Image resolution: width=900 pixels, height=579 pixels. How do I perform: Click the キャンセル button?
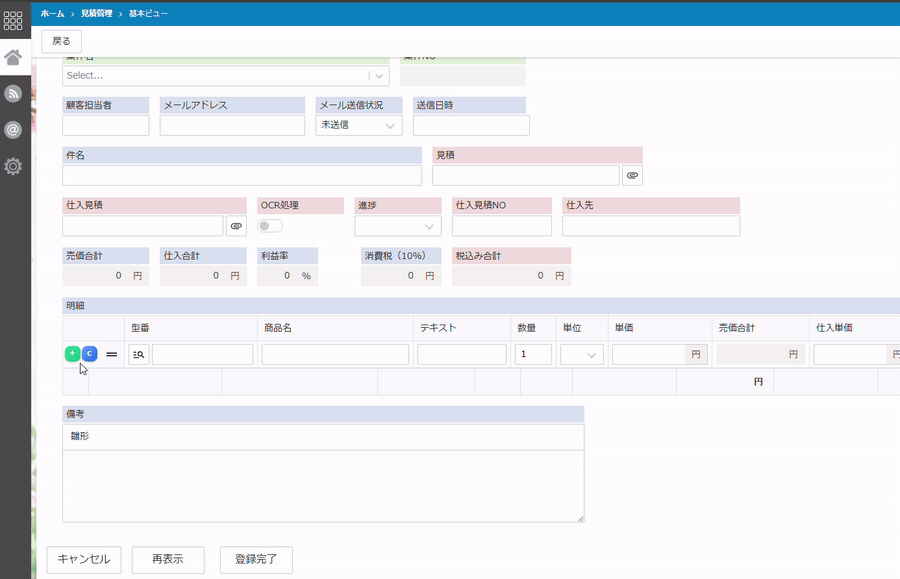click(84, 559)
